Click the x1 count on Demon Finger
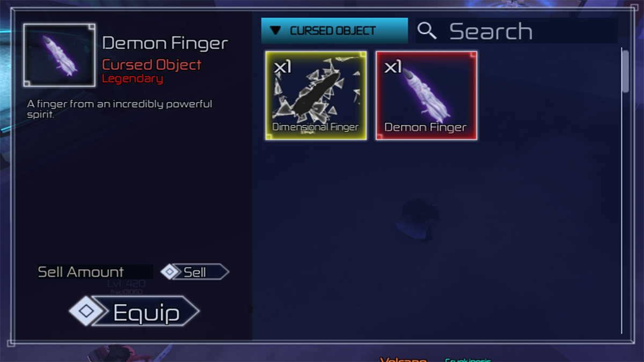This screenshot has width=644, height=362. pos(393,67)
